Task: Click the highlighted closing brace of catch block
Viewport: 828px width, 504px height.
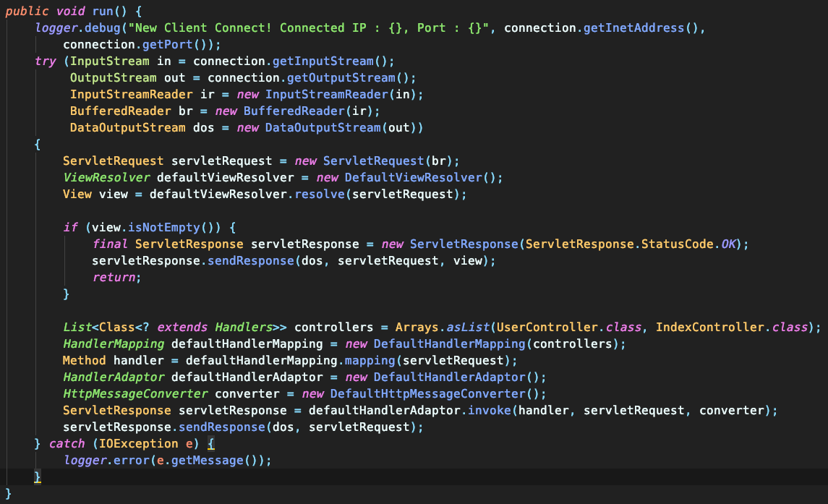Action: (x=38, y=477)
